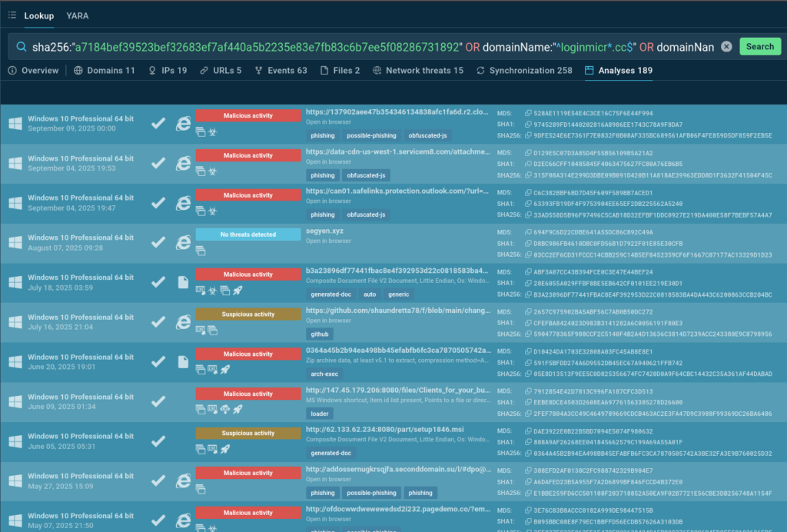The image size is (787, 532).
Task: Clear the search query with the X icon
Action: click(x=726, y=47)
